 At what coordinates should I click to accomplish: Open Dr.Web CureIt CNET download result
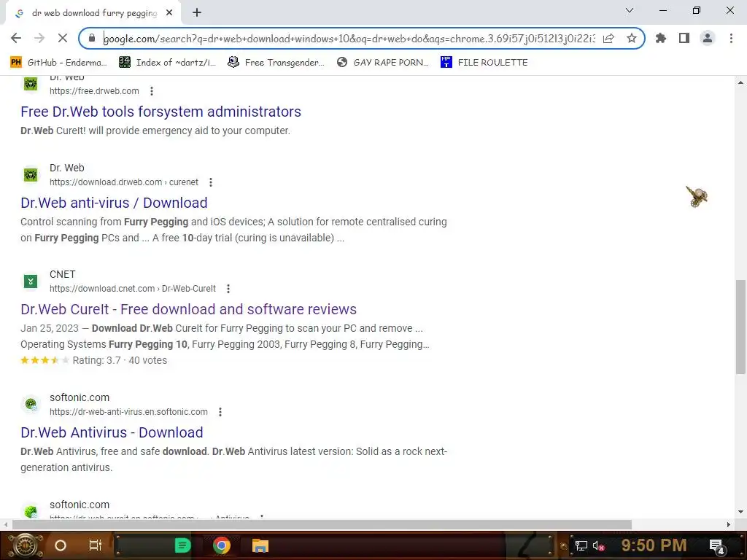pyautogui.click(x=188, y=309)
